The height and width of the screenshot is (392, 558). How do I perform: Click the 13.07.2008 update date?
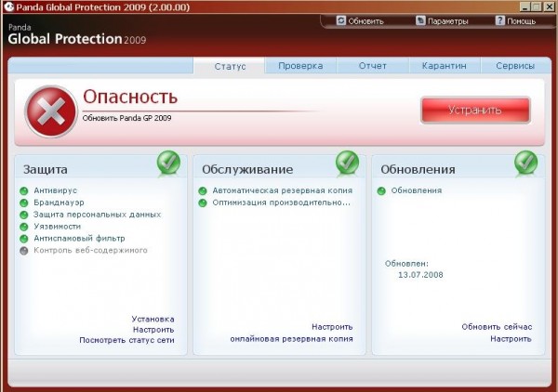[x=420, y=275]
